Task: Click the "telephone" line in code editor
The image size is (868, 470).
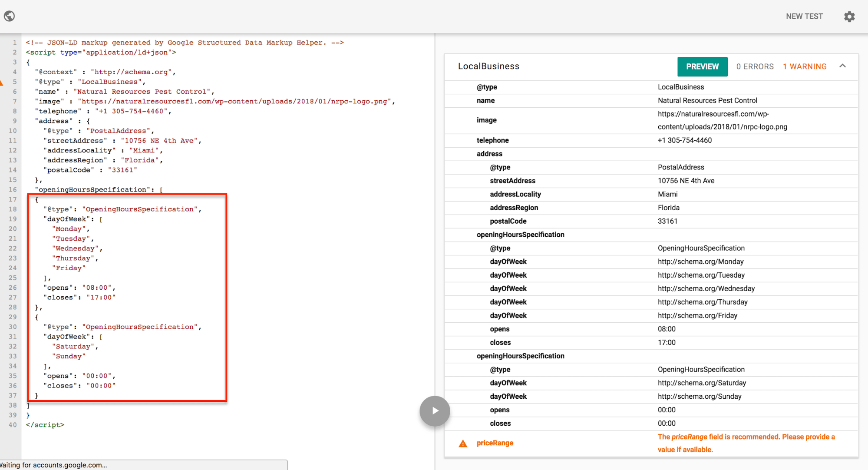Action: [x=103, y=111]
